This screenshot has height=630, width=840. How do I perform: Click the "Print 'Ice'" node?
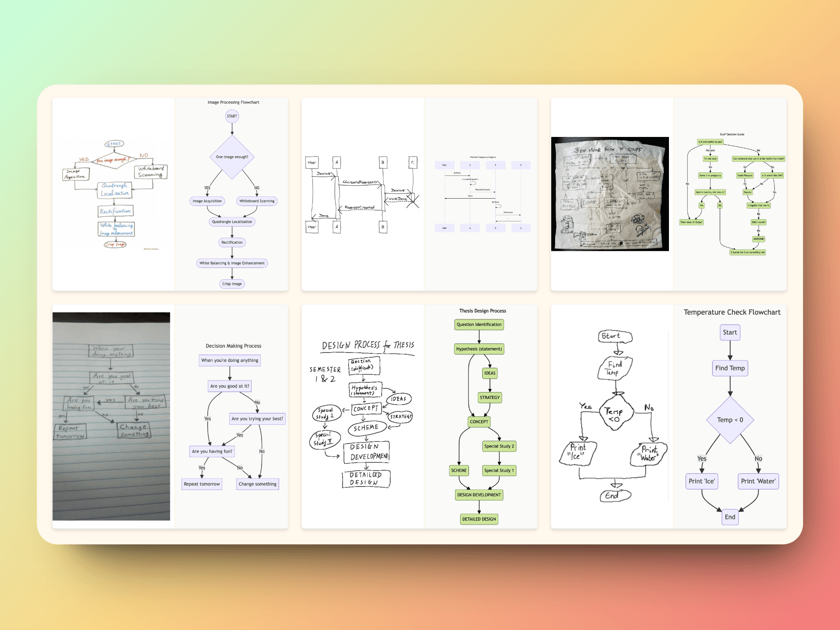(x=702, y=481)
